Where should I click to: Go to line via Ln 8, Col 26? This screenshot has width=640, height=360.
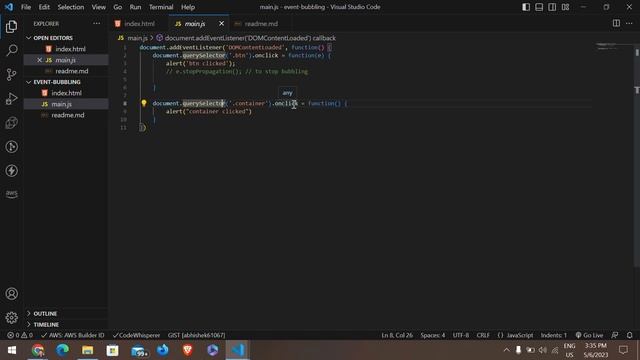397,335
